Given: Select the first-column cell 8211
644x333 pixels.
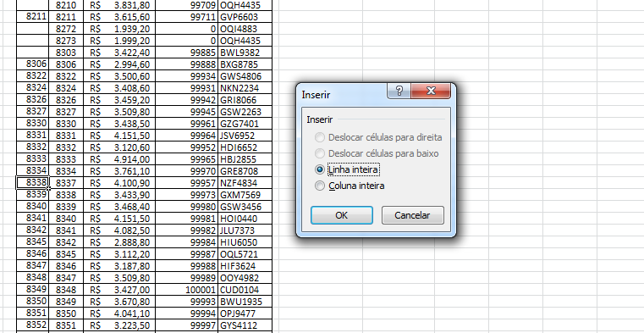Looking at the screenshot, I should (x=32, y=17).
